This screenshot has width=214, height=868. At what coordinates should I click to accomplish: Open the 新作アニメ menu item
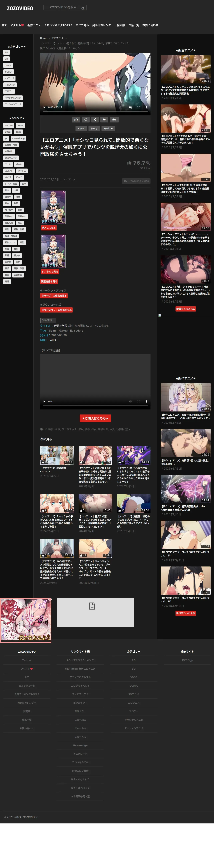point(34,25)
